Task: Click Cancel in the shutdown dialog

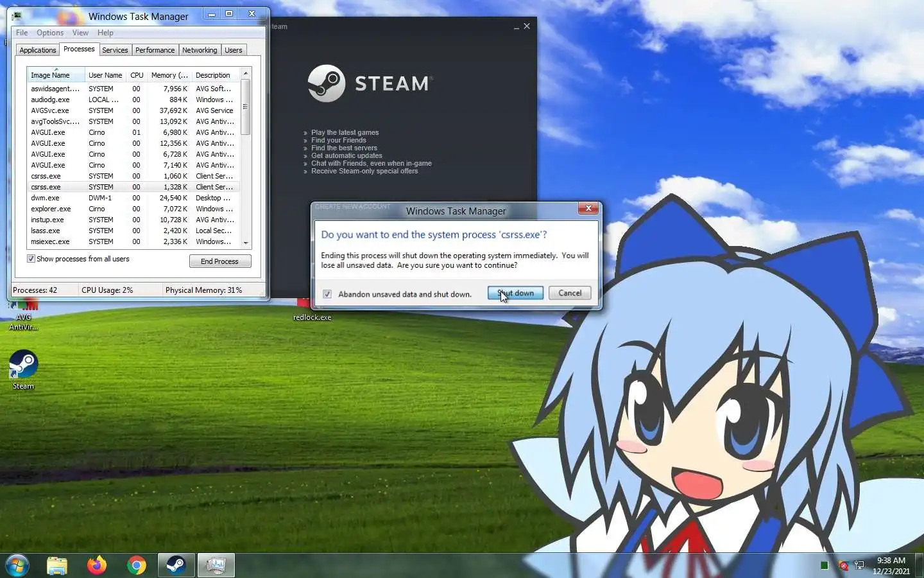Action: point(570,293)
